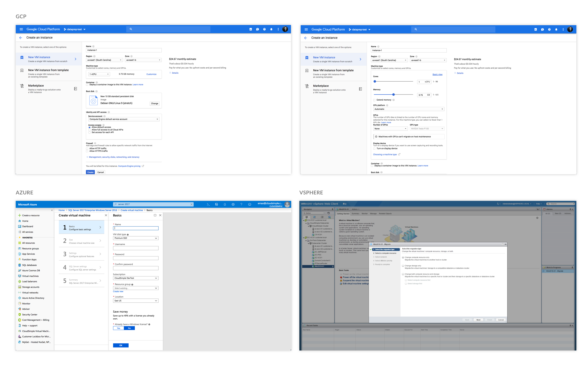Screen dimensions: 588x366
Task: Open Load balancers in the Azure sidebar
Action: (28, 282)
